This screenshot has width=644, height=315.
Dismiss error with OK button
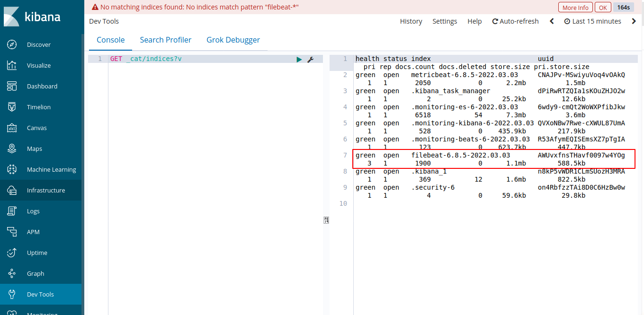click(602, 8)
